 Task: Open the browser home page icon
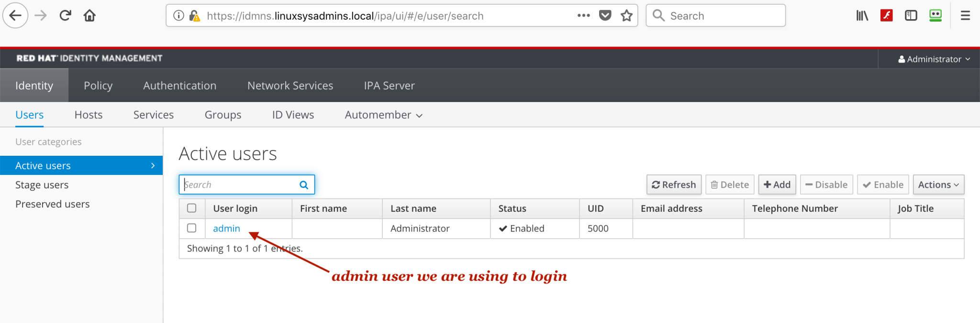point(89,15)
